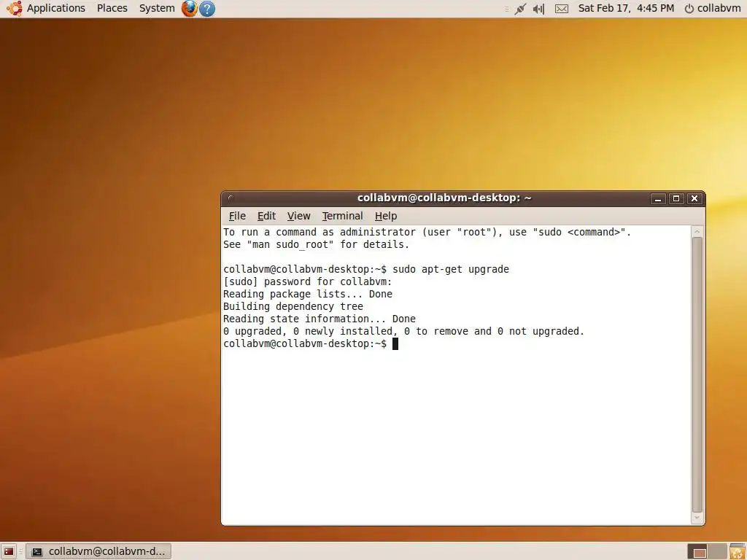This screenshot has height=560, width=747.
Task: Open the terminal Help menu
Action: click(386, 216)
